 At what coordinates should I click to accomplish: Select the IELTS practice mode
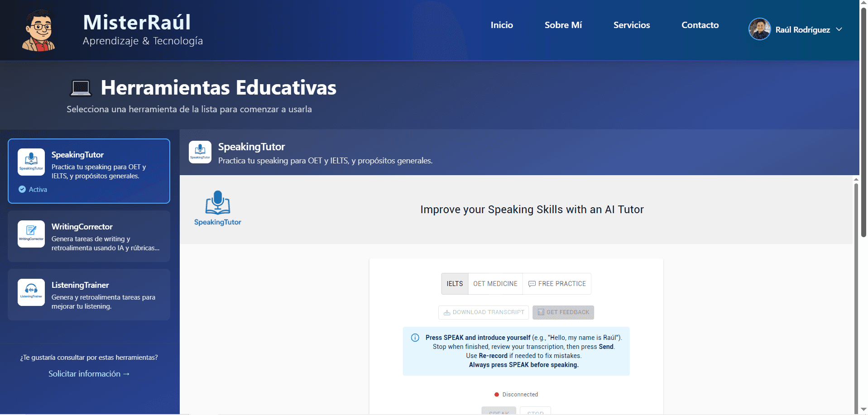[x=455, y=284]
